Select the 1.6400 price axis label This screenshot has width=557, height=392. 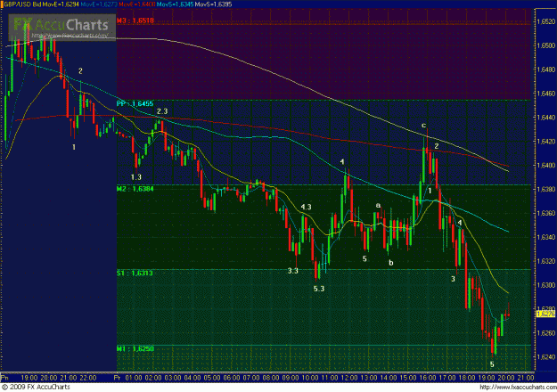545,166
